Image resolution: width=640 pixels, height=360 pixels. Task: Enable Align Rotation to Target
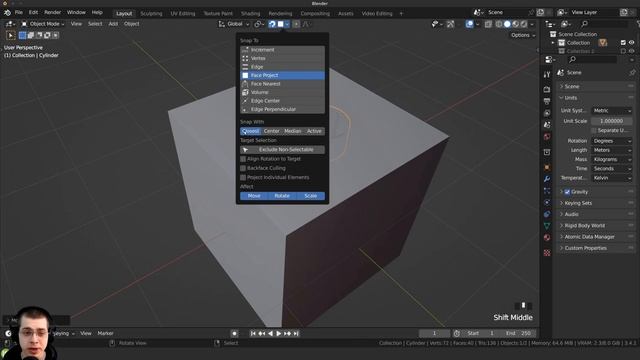click(243, 159)
